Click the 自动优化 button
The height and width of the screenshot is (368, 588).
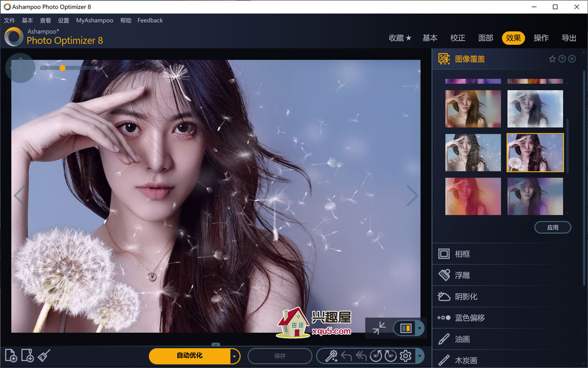(x=190, y=356)
